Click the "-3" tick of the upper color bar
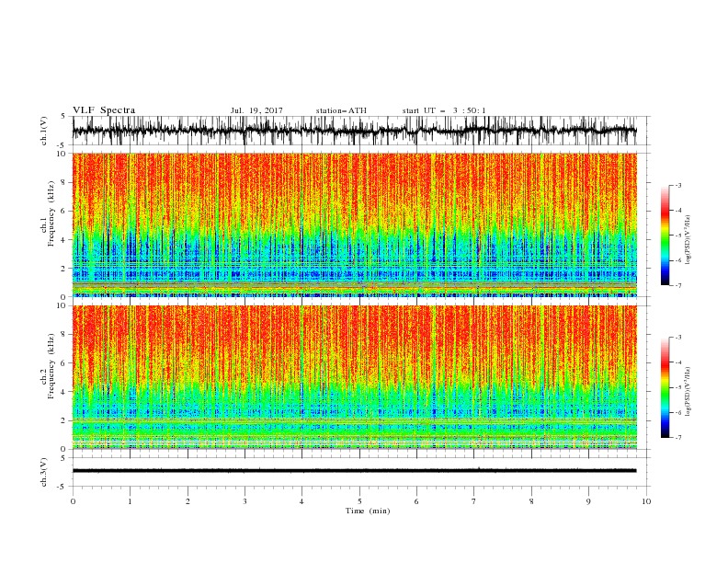Viewport: 728px width, 563px height. coord(678,185)
